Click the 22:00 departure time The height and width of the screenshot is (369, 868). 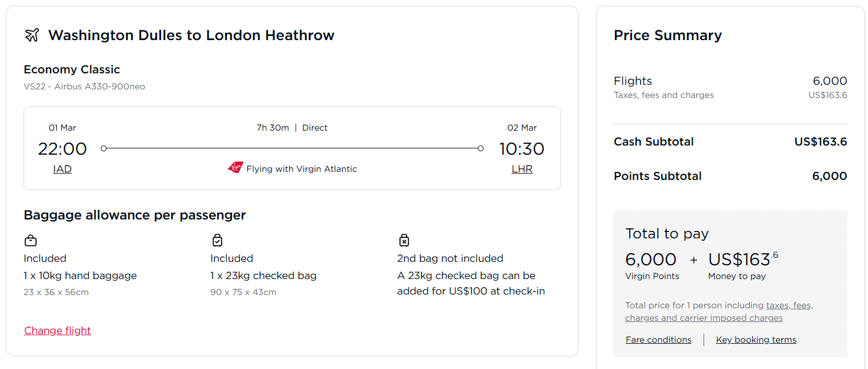(62, 149)
